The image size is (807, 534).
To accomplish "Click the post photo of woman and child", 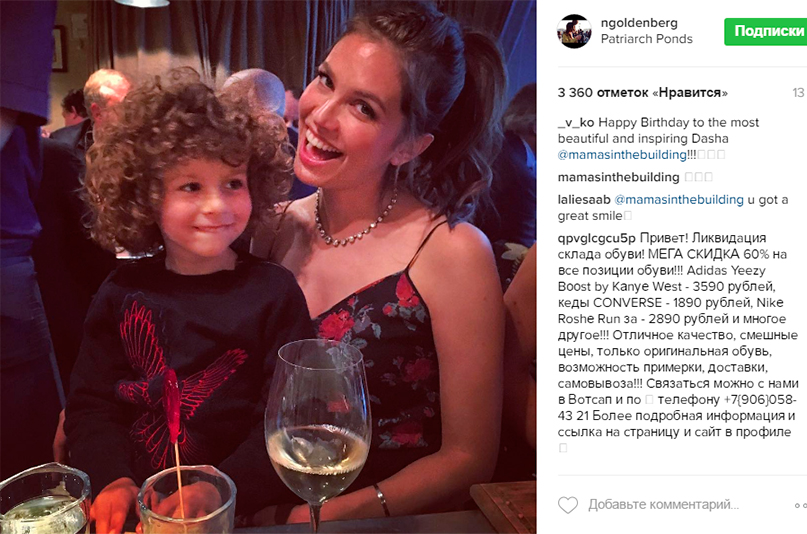I will (268, 267).
